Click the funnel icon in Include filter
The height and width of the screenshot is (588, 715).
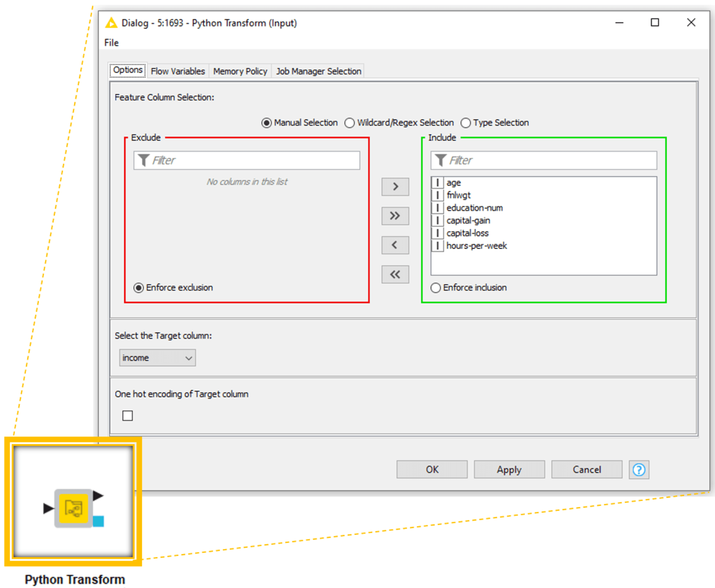pyautogui.click(x=440, y=160)
